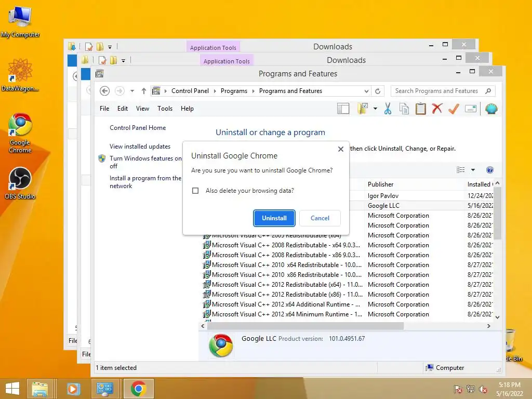Click the red Delete X toolbar icon
The width and height of the screenshot is (532, 399).
[x=437, y=109]
